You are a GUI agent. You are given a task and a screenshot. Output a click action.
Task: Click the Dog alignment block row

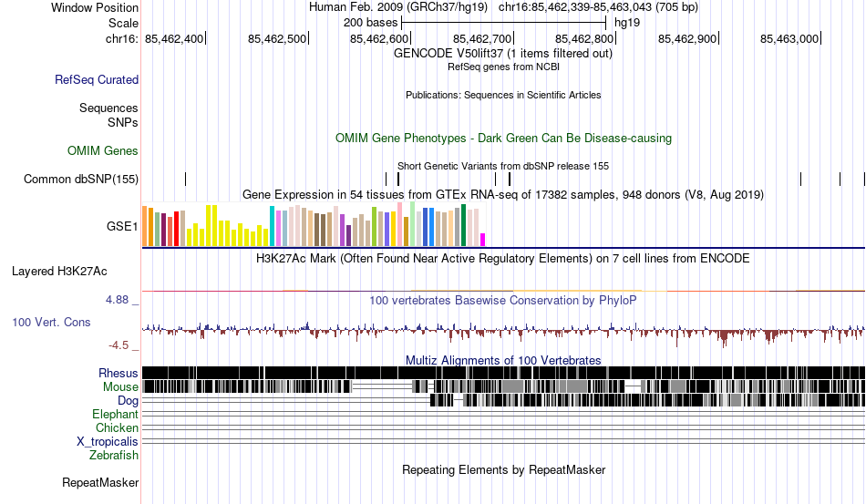pyautogui.click(x=503, y=400)
